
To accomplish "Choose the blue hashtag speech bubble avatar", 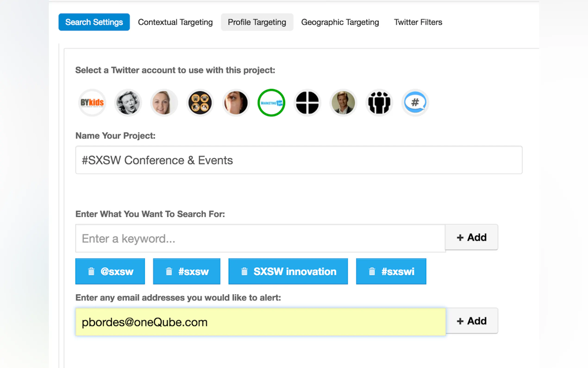I will point(415,103).
